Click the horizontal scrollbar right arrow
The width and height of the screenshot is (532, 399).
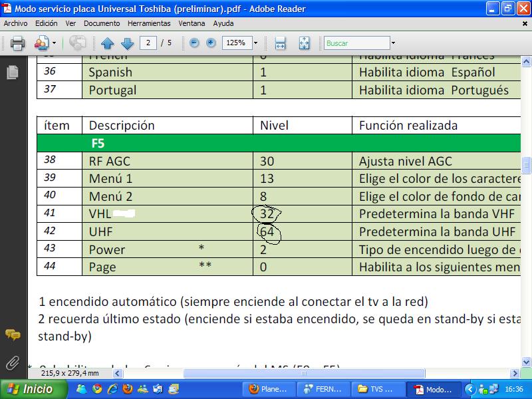(515, 374)
